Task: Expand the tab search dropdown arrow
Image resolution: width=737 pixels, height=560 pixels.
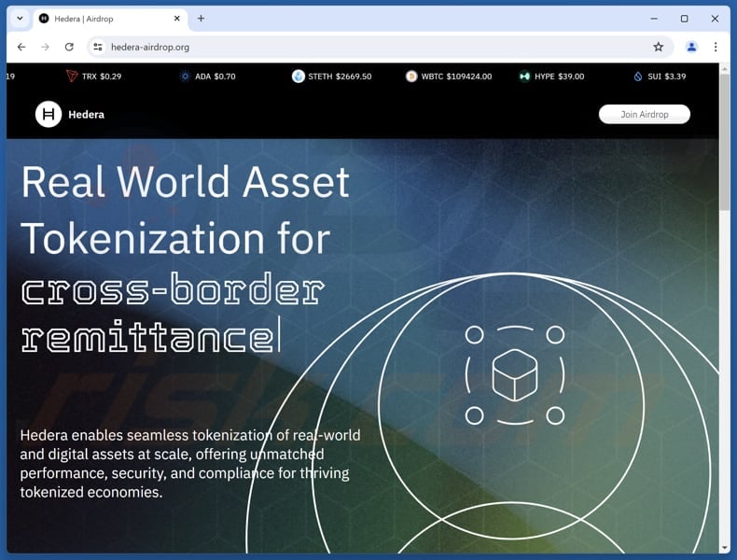Action: tap(20, 19)
